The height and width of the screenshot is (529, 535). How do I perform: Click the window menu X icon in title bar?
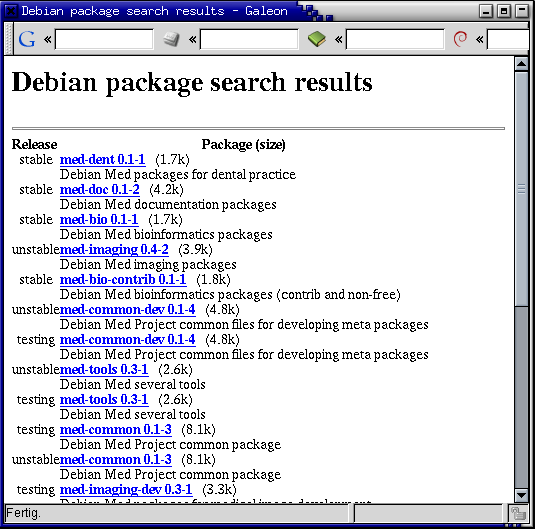click(10, 11)
